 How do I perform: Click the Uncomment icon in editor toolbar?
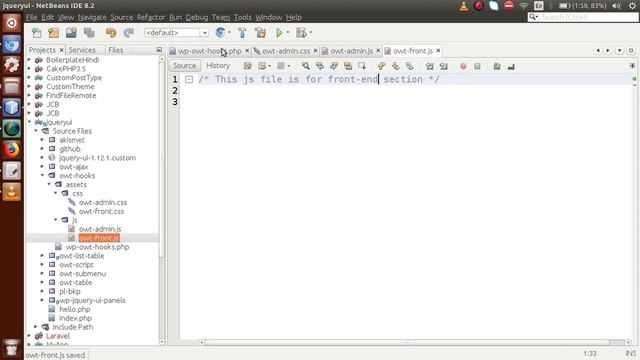point(511,66)
